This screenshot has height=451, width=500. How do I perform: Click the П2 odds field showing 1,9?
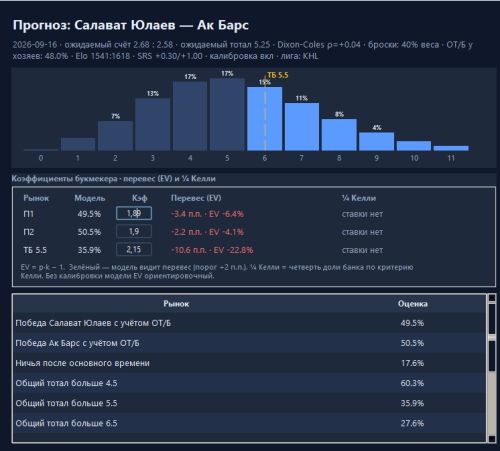pyautogui.click(x=134, y=231)
